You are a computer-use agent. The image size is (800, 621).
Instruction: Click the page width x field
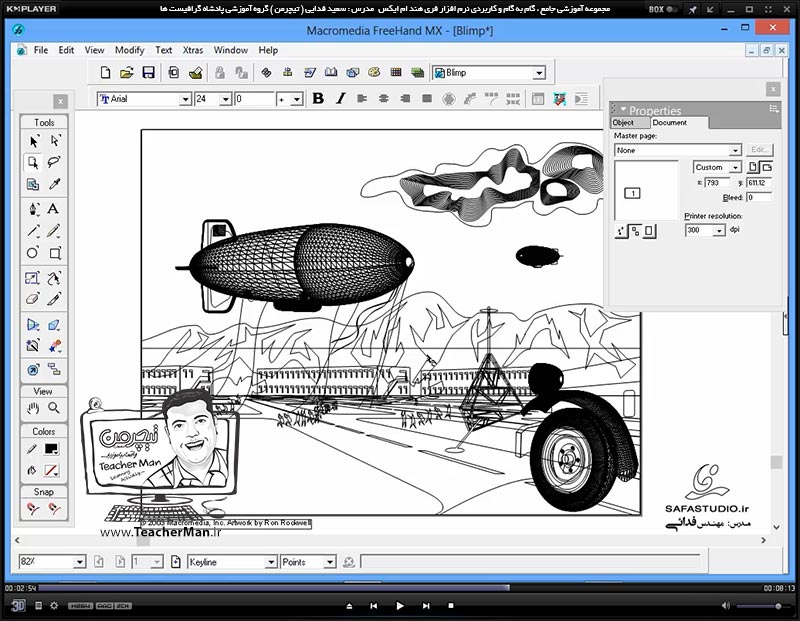point(718,183)
